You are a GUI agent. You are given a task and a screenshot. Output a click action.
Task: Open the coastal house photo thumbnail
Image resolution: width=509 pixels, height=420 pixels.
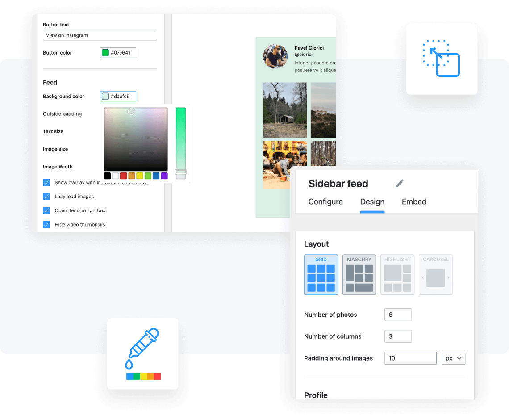[x=323, y=110]
